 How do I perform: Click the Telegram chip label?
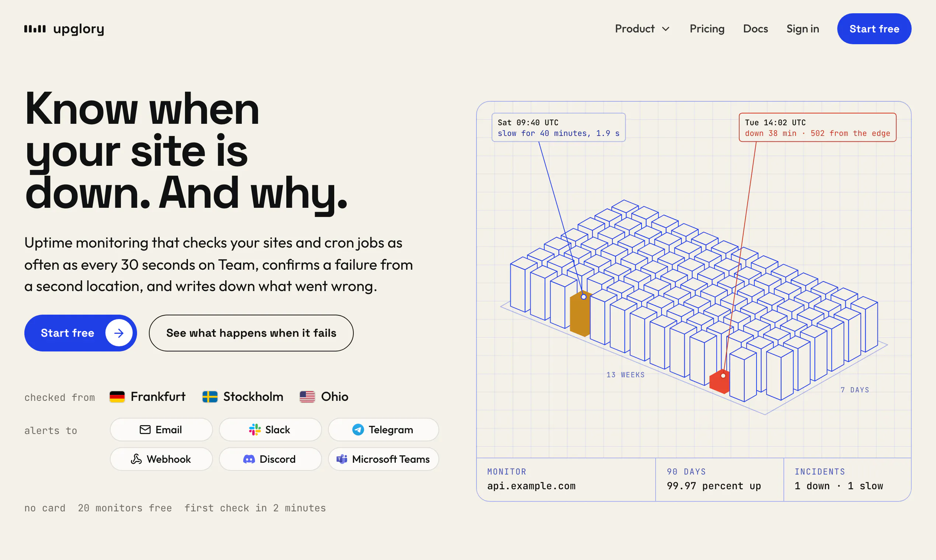click(x=391, y=430)
